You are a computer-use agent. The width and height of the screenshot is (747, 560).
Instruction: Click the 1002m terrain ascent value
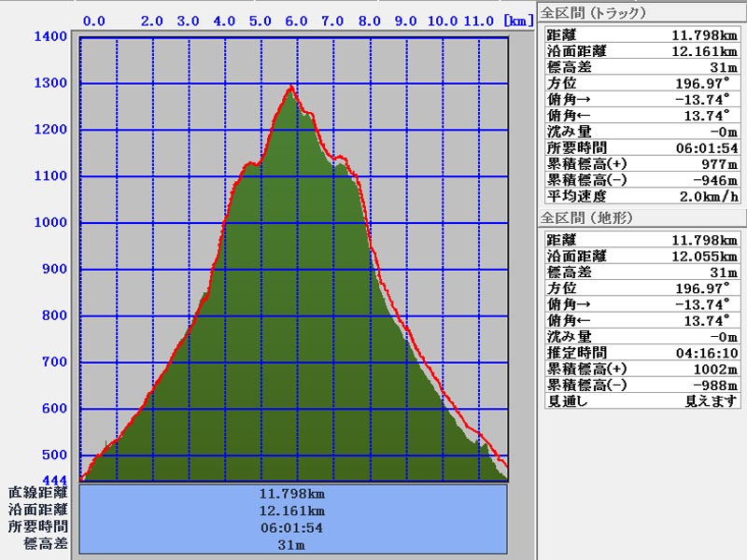[707, 369]
